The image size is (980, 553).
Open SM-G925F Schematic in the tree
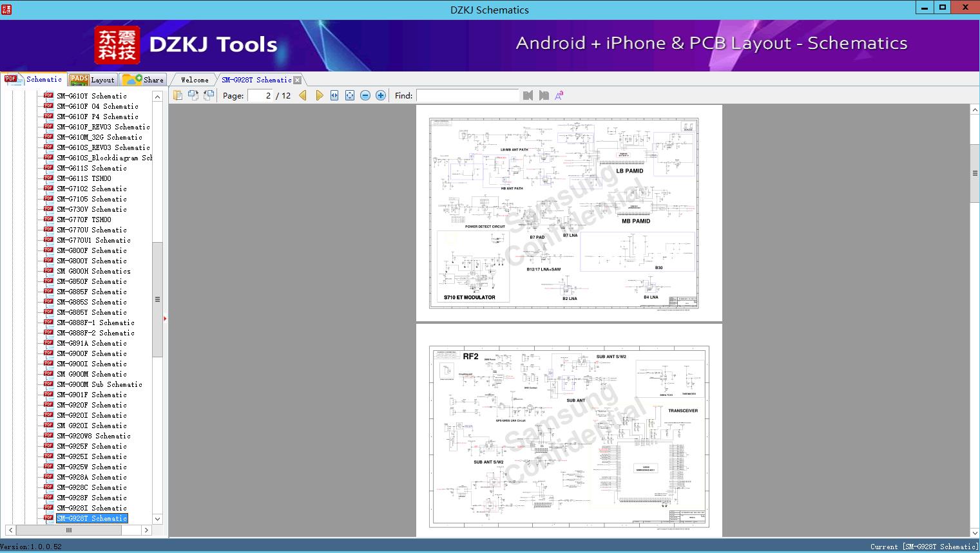[91, 446]
